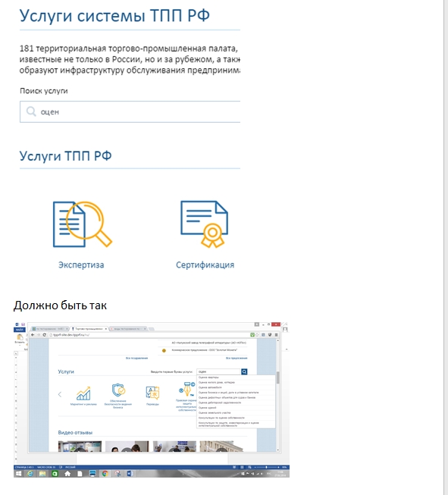Viewport: 448px width, 495px height.
Task: Open File Explorer from embedded taskbar
Action: 42,474
